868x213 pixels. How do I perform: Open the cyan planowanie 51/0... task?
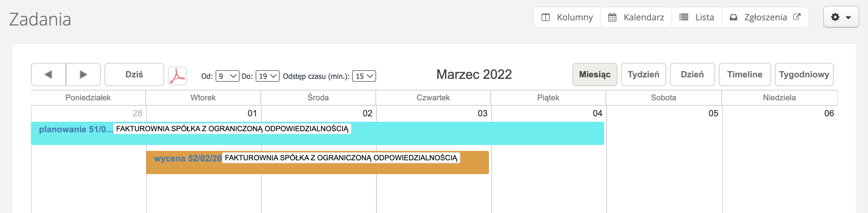pyautogui.click(x=75, y=129)
